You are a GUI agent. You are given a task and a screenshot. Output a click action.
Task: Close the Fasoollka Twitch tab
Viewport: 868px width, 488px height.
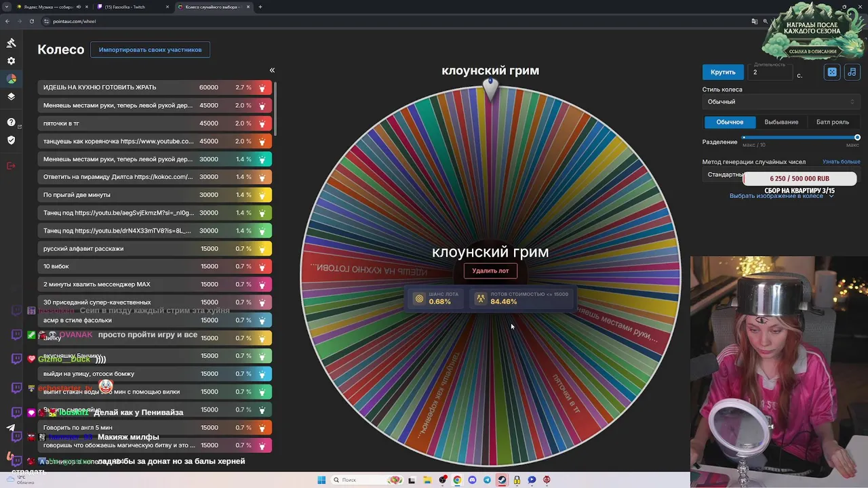coord(167,7)
